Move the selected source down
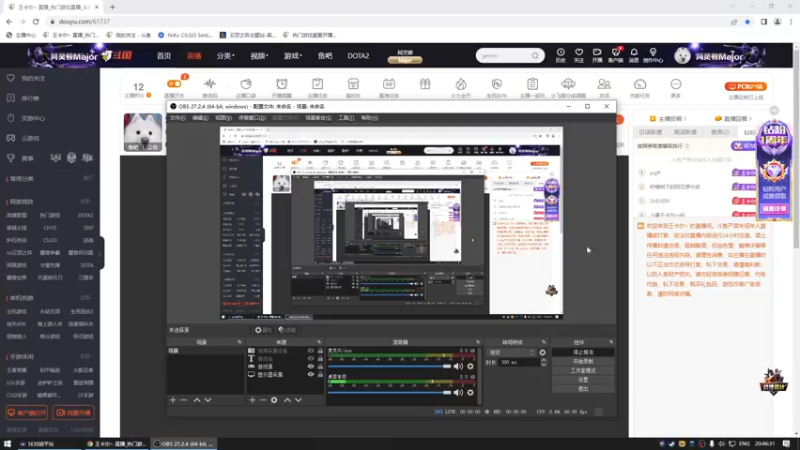 (x=298, y=401)
